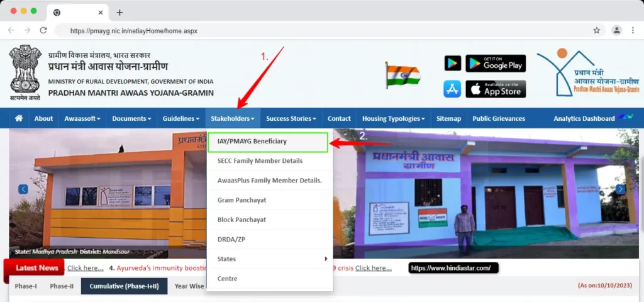
Task: Open the Success Stories dropdown
Action: pos(291,118)
